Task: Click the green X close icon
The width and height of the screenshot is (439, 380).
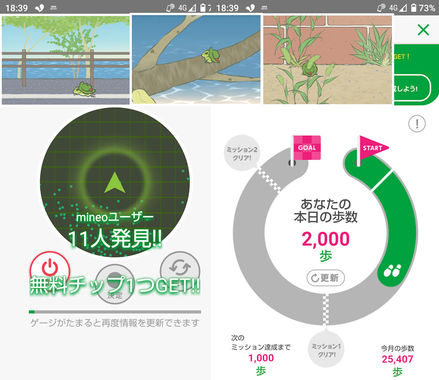Action: (423, 30)
